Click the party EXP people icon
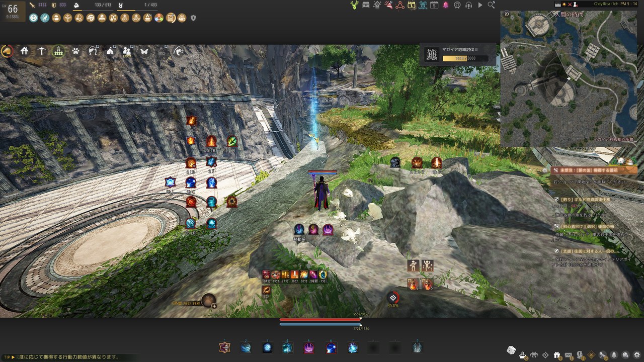Screen dimensions: 644x362 (x=127, y=51)
